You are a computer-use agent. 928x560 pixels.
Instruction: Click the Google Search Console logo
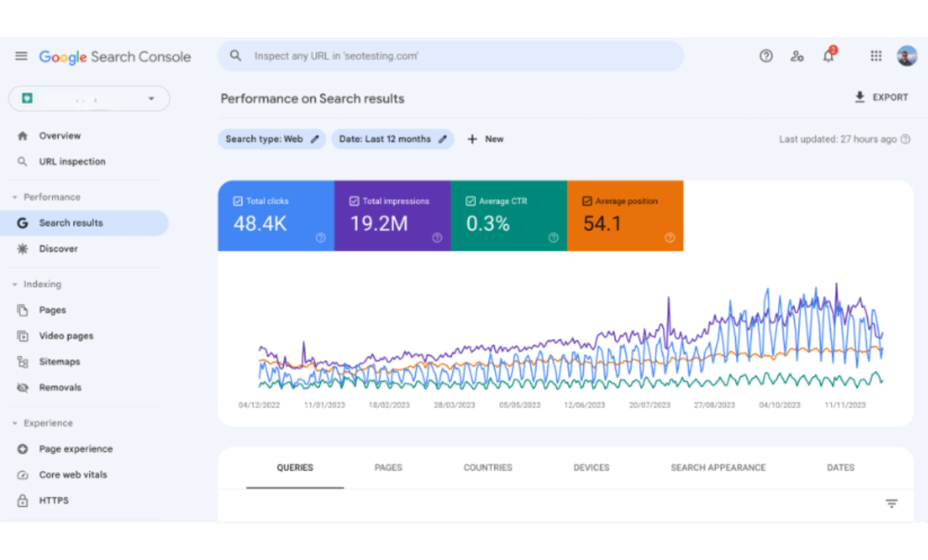(x=115, y=57)
